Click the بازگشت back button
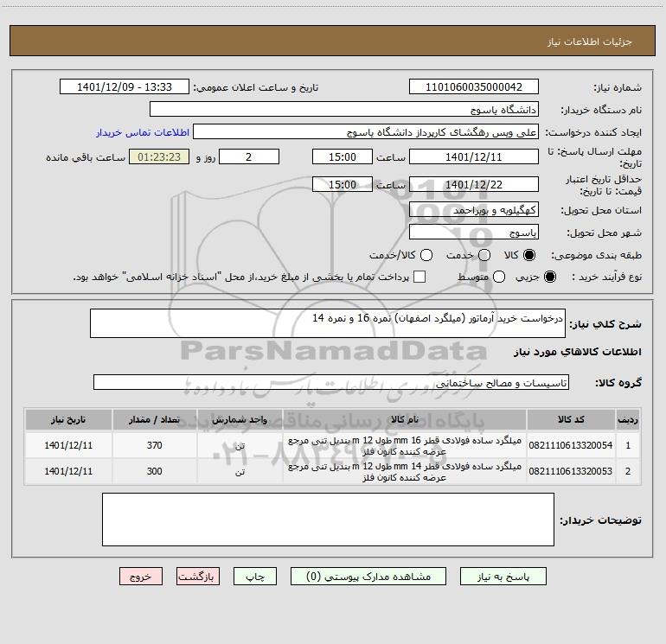This screenshot has width=666, height=644. click(x=198, y=576)
